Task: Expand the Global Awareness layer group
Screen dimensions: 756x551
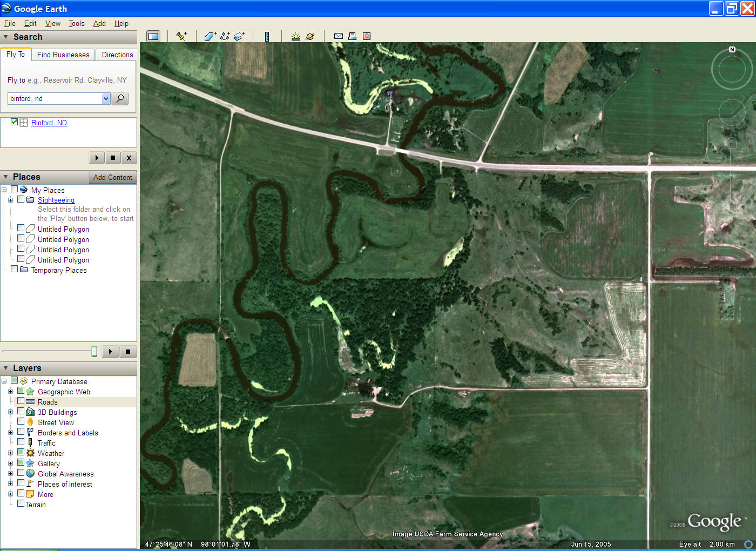Action: (x=10, y=473)
